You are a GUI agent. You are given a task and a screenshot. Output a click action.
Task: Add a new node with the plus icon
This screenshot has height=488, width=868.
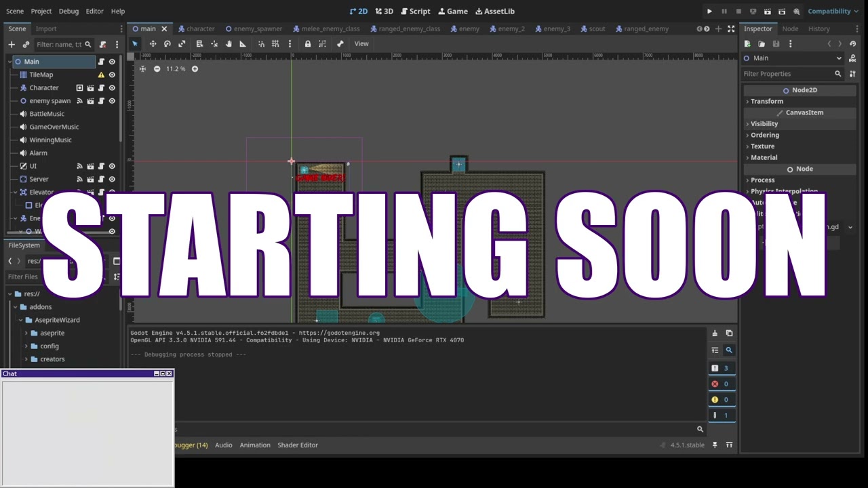pos(12,45)
